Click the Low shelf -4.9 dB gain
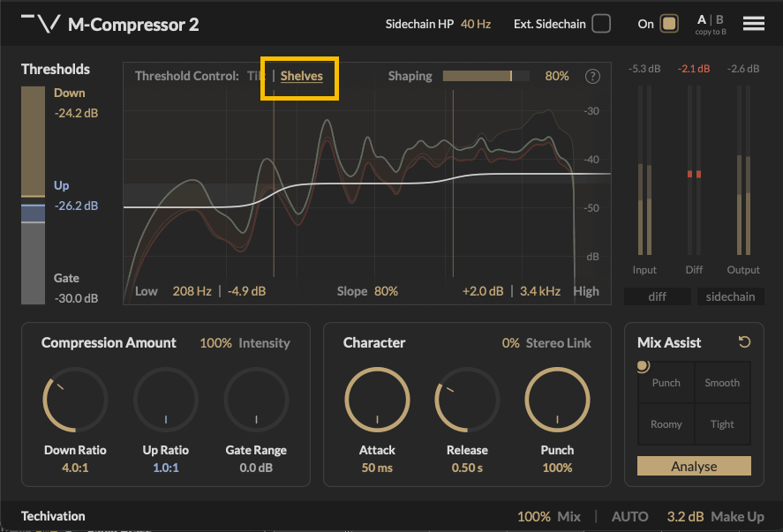The width and height of the screenshot is (783, 532). point(246,291)
